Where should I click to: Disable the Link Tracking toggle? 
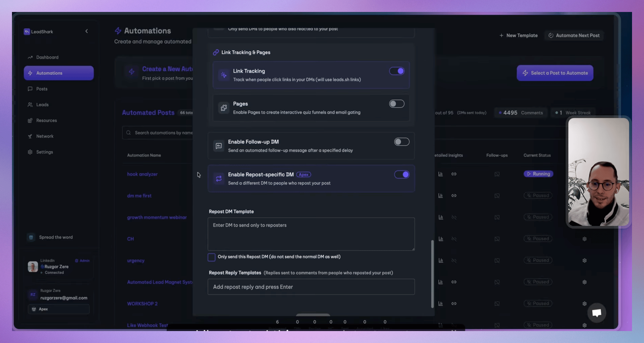(397, 71)
